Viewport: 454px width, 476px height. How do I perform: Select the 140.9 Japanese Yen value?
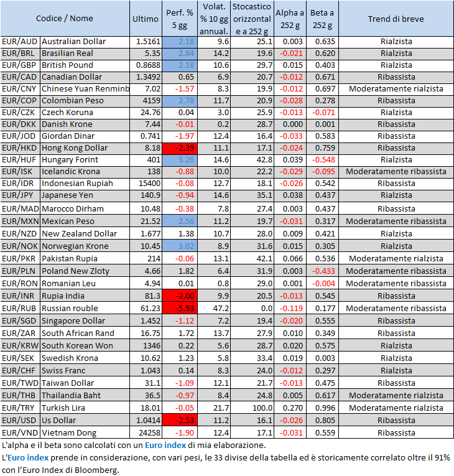(x=146, y=195)
